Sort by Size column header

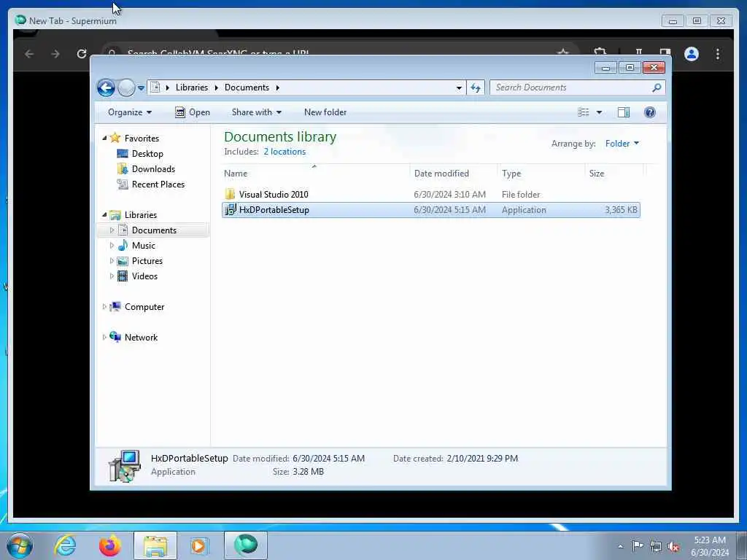614,174
